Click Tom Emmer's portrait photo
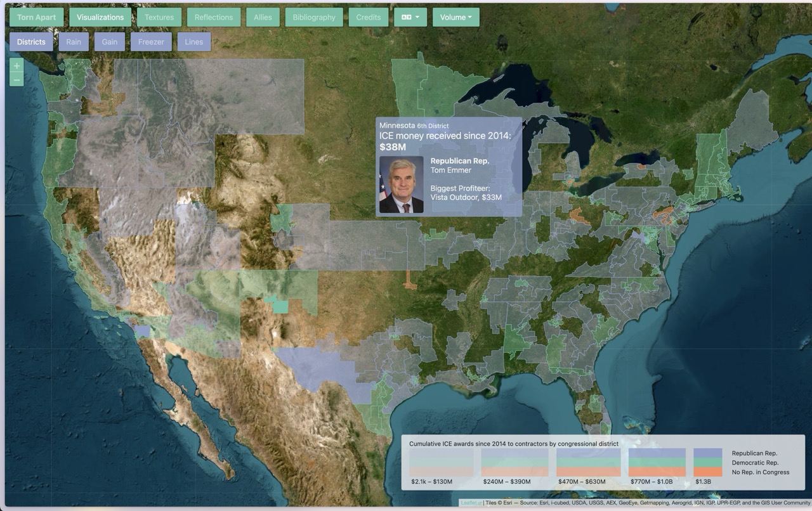This screenshot has width=812, height=511. click(x=401, y=184)
